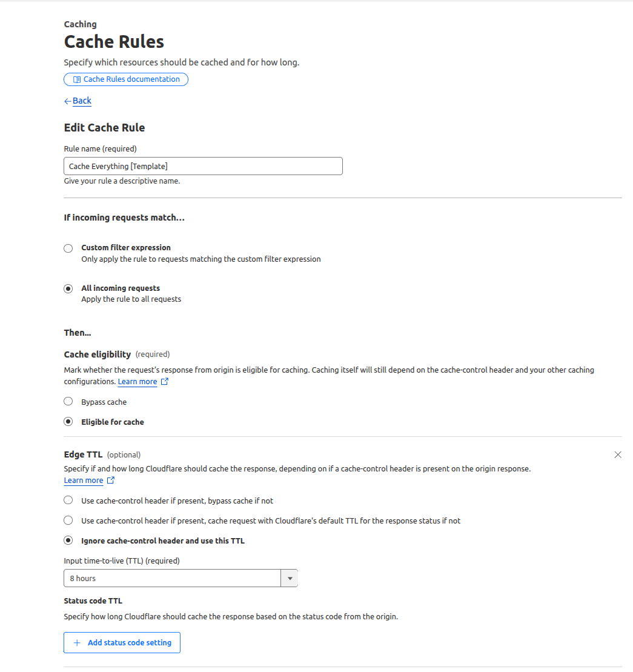
Task: Go Back to the previous page
Action: 82,101
